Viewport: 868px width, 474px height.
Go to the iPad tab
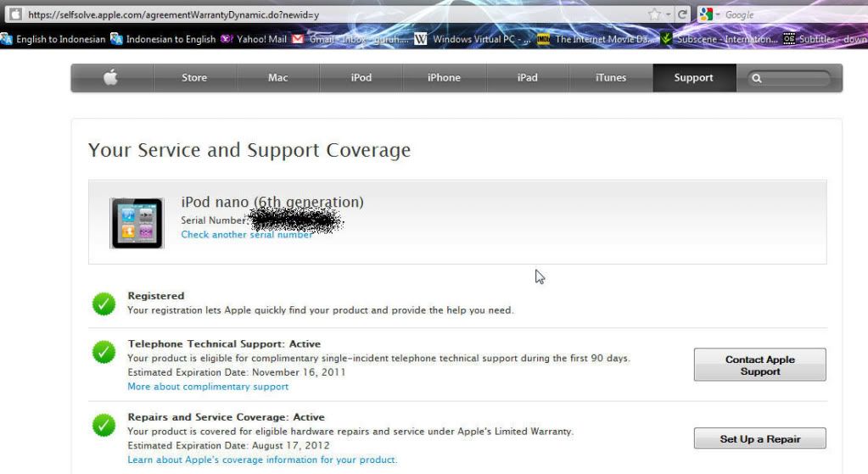pos(528,77)
